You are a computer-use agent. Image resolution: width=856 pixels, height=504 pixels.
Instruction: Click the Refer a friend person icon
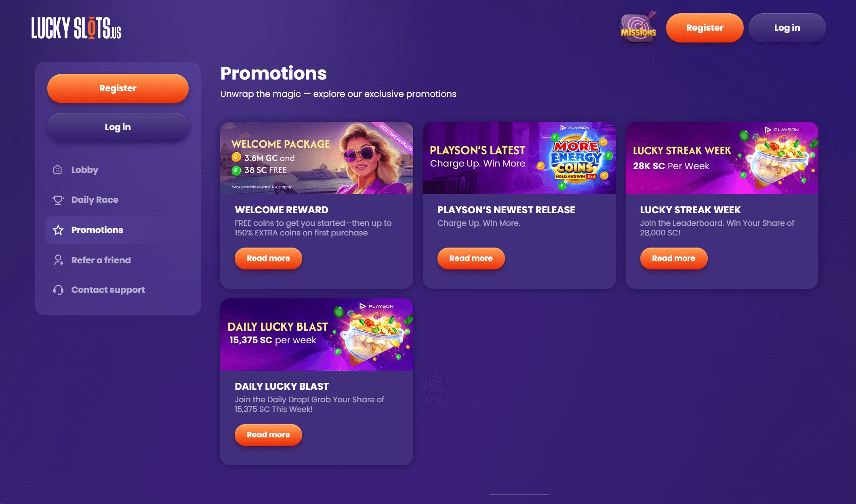(x=58, y=260)
